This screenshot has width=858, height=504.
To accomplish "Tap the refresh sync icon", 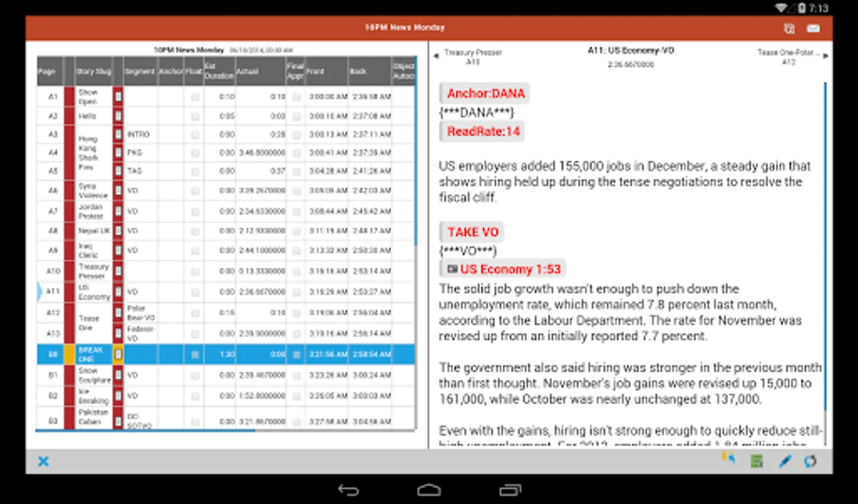I will 810,461.
